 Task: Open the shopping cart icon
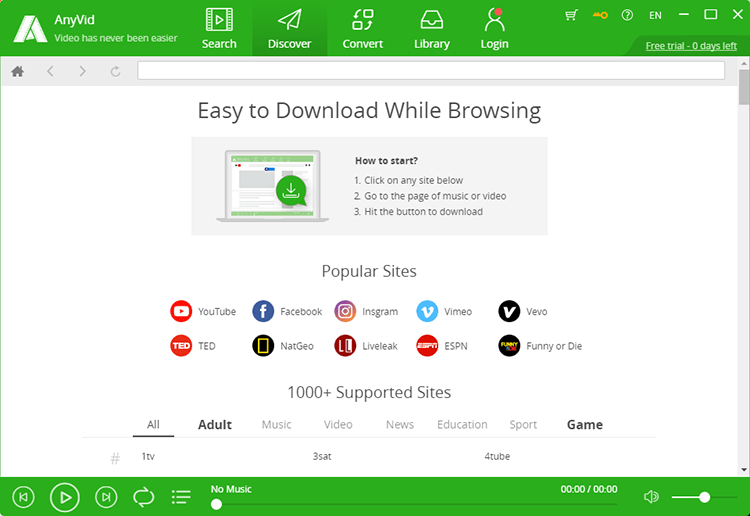pos(571,15)
